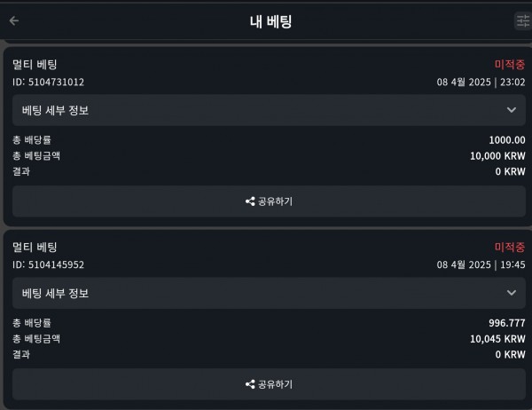Expand chevron for bet 5104731012 details
The image size is (532, 410).
point(512,110)
